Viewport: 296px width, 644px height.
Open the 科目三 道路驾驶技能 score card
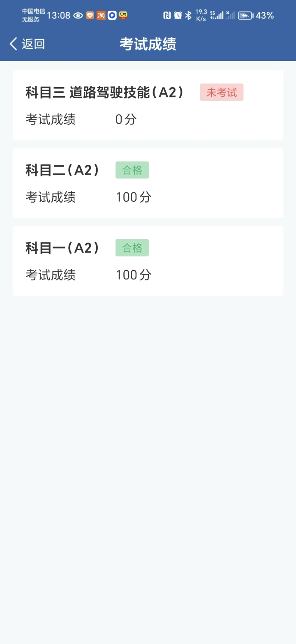pyautogui.click(x=148, y=106)
